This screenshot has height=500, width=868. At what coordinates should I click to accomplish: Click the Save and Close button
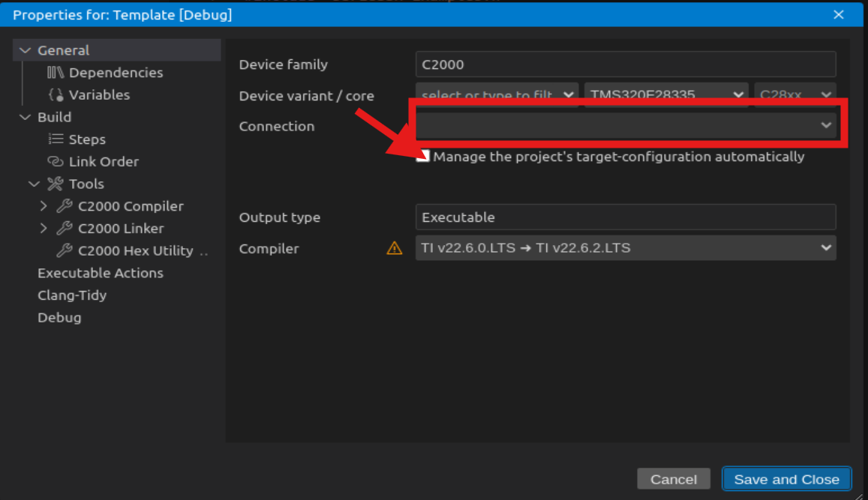pyautogui.click(x=787, y=479)
